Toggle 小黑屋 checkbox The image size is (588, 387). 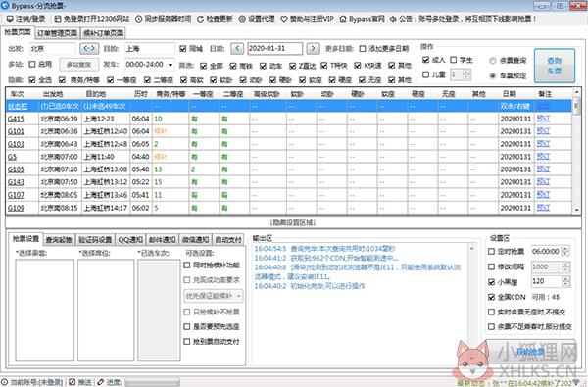(491, 281)
